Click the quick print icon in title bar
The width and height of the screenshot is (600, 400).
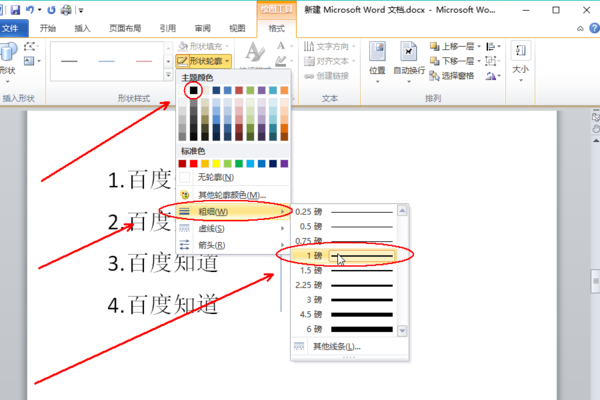tap(66, 10)
